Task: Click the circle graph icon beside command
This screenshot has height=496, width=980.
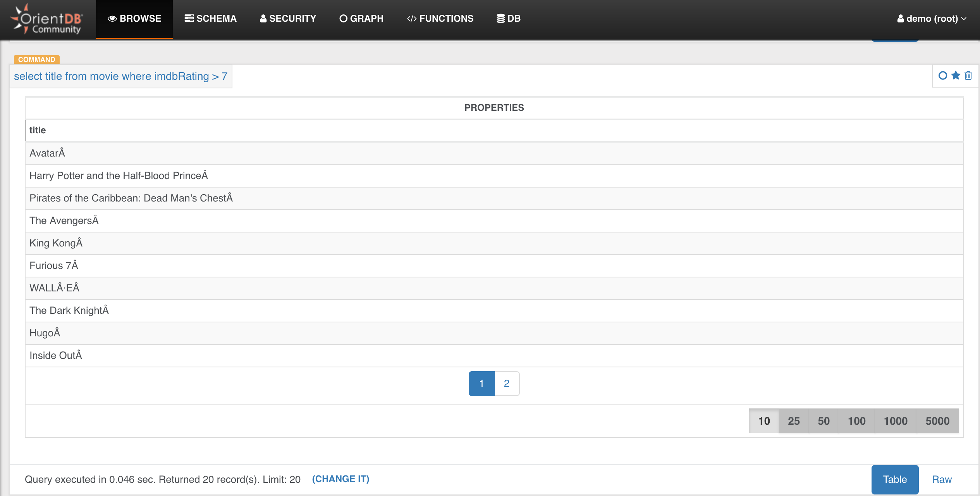Action: tap(942, 76)
